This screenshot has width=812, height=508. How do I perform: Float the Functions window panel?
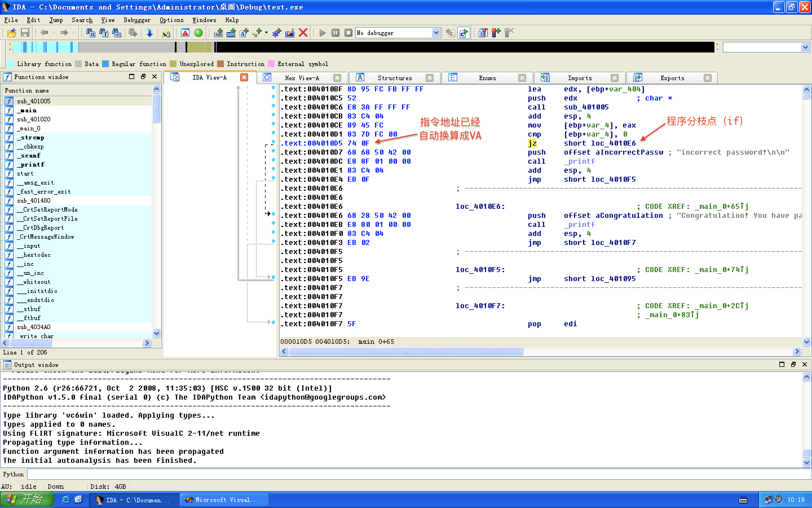click(143, 76)
